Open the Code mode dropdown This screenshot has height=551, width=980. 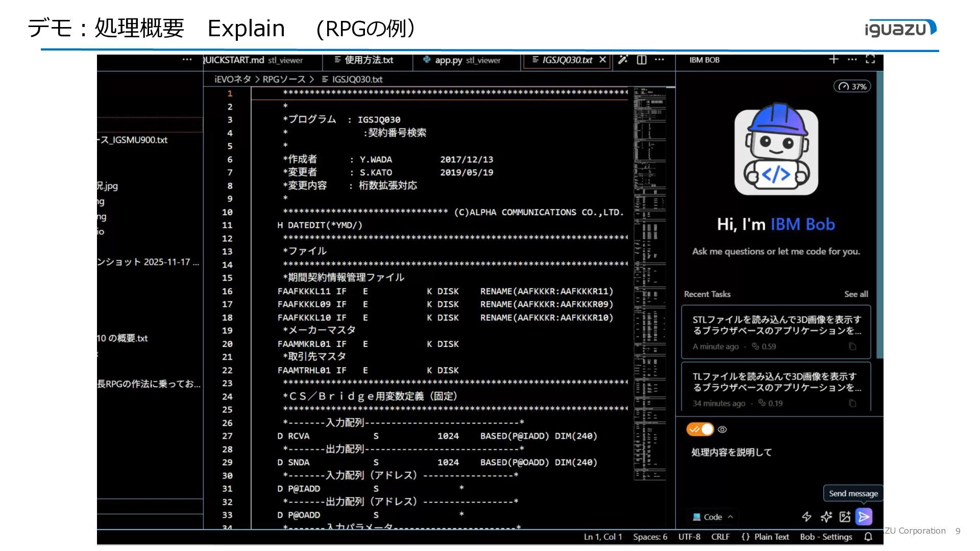713,517
